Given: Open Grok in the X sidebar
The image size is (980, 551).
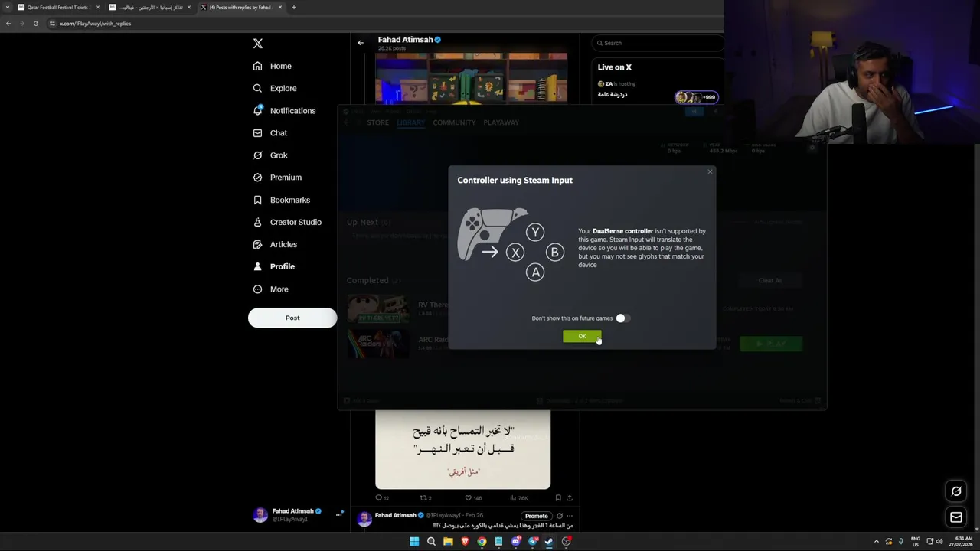Looking at the screenshot, I should coord(270,155).
